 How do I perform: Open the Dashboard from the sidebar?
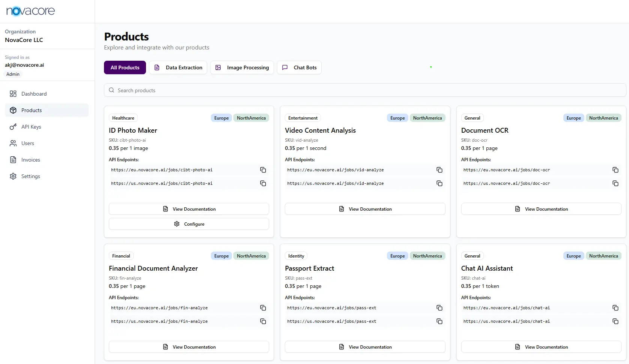point(34,94)
